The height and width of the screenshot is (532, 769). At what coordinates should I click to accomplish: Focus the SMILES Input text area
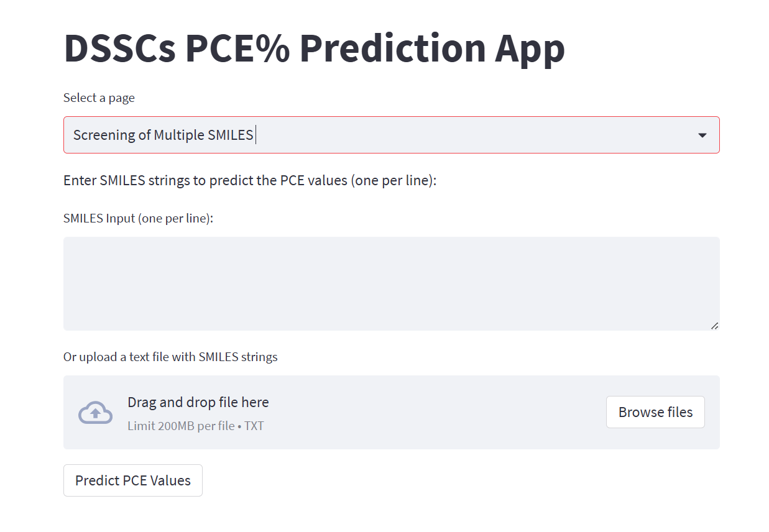tap(391, 283)
